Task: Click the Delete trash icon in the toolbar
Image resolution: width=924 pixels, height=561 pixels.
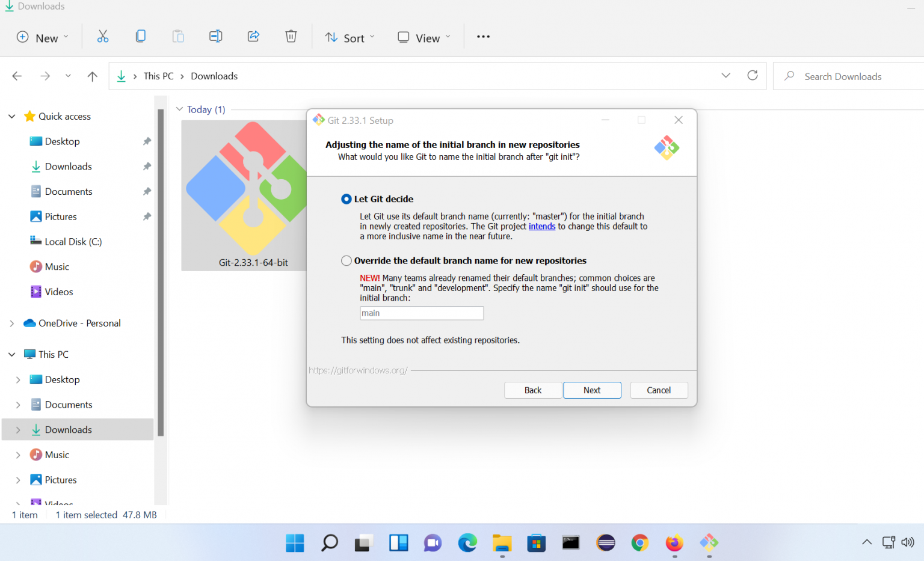Action: click(x=291, y=36)
